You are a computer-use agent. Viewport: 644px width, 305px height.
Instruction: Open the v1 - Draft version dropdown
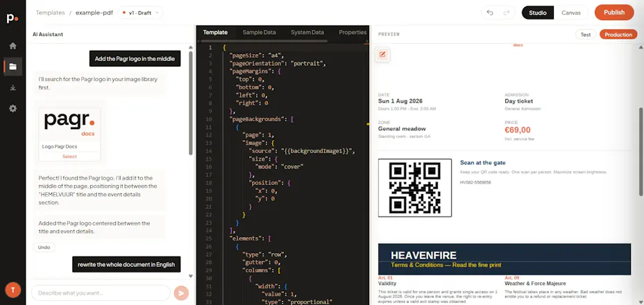pos(140,12)
